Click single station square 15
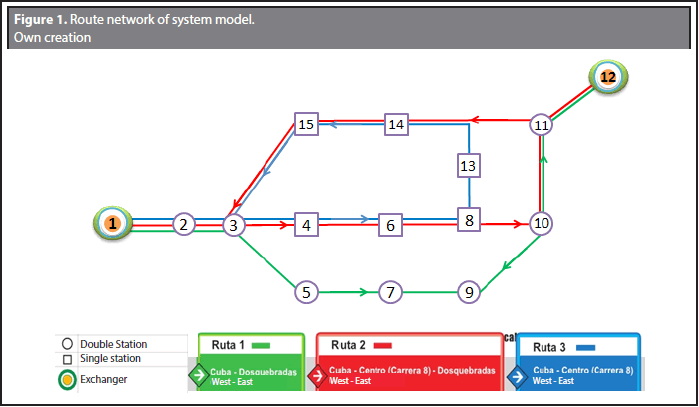Viewport: 699px width, 407px height. click(307, 124)
